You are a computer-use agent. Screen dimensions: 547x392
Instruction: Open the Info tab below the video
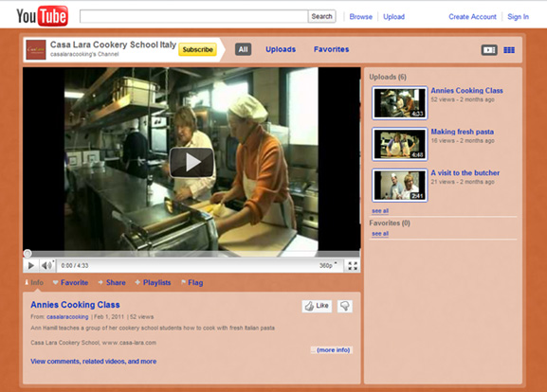(x=34, y=282)
